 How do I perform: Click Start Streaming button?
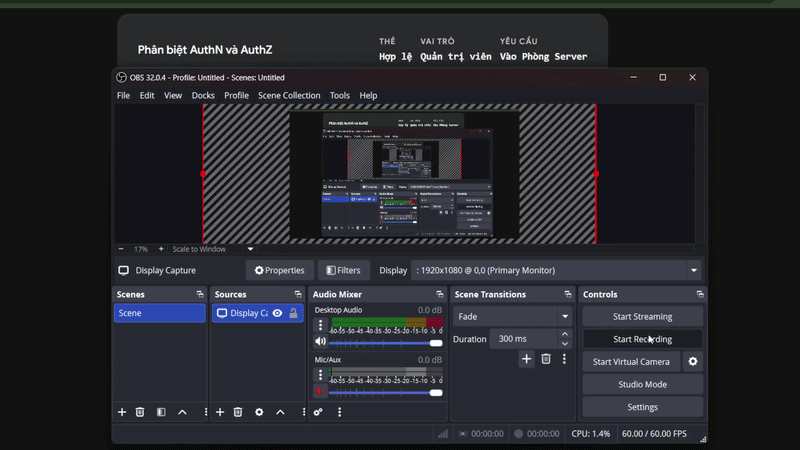[x=642, y=317]
